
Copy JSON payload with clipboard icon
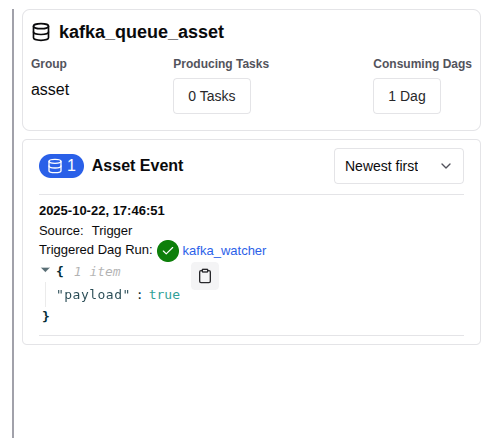[x=205, y=276]
